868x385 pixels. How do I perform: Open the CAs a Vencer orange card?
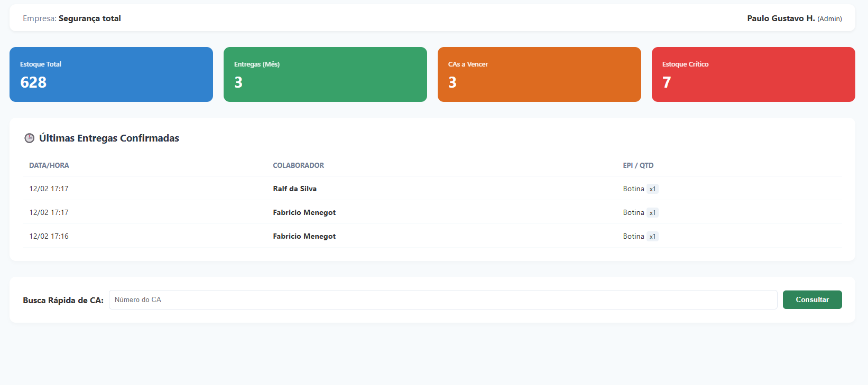point(539,74)
